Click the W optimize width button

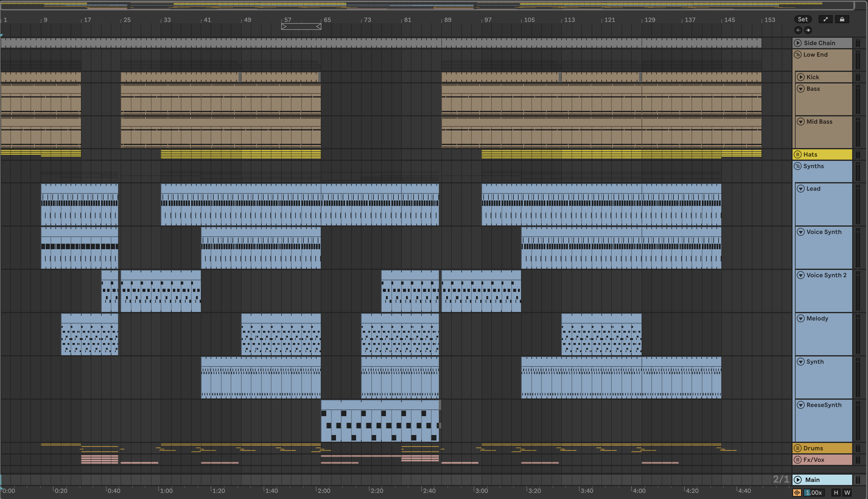[847, 493]
